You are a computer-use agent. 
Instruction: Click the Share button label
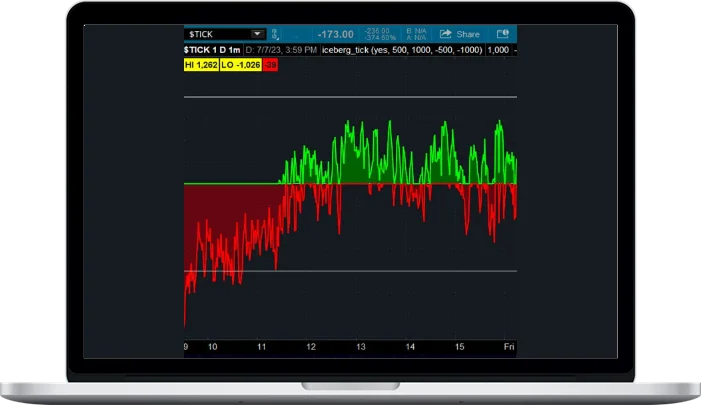point(468,34)
